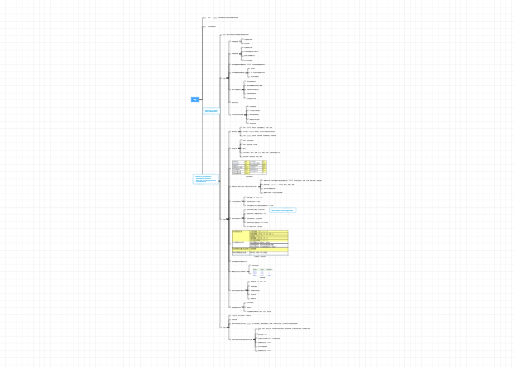
Task: Click the blue-outlined callout box right of the branches
Action: coord(283,210)
